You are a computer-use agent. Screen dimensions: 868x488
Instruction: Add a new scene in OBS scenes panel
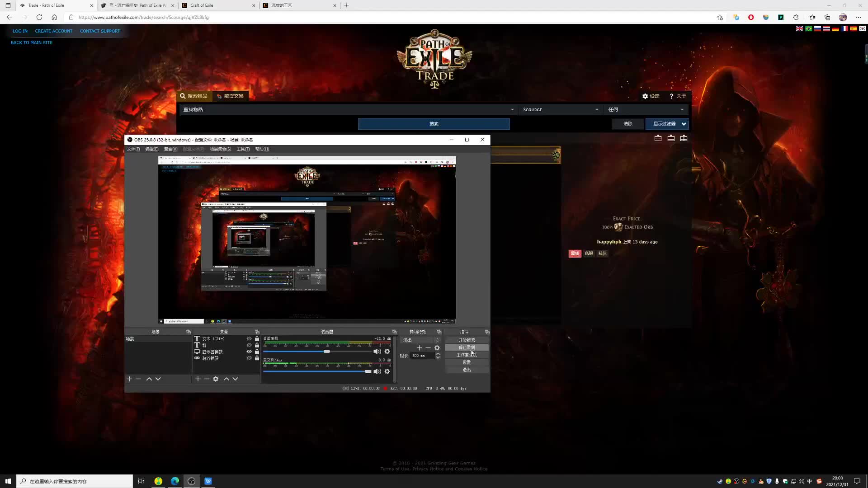pyautogui.click(x=129, y=379)
